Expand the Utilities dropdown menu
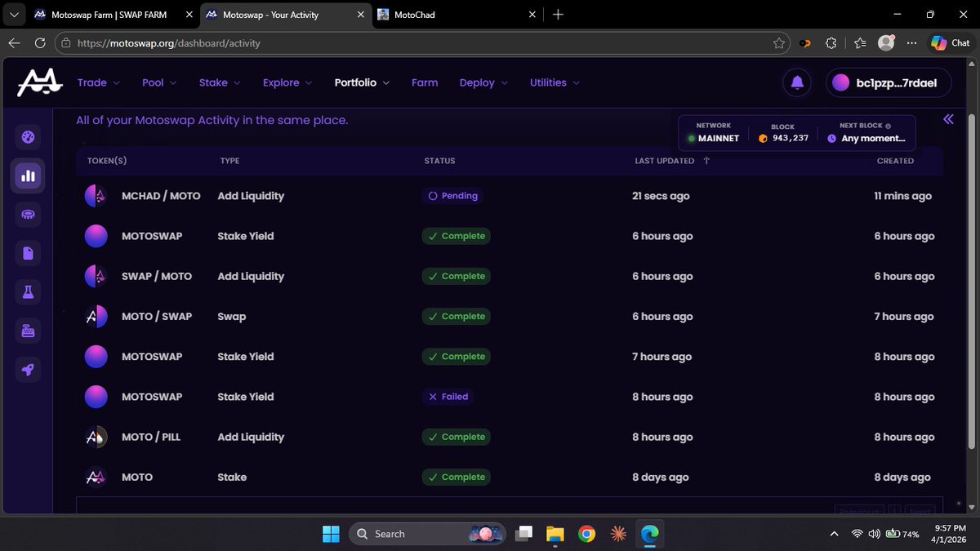The height and width of the screenshot is (551, 980). 555,82
